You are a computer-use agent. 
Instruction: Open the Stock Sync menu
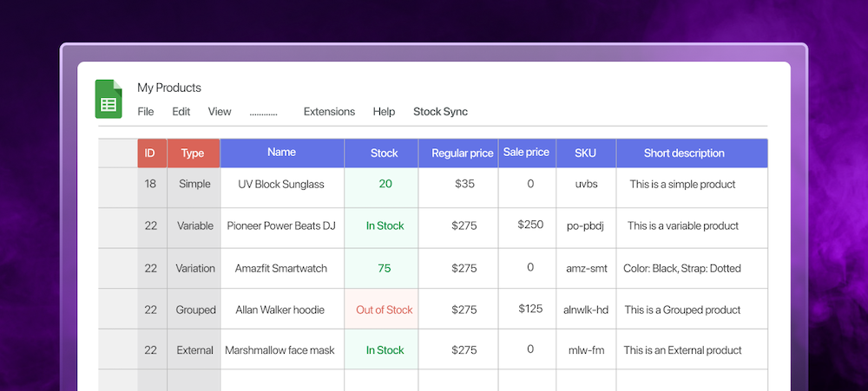pyautogui.click(x=440, y=112)
